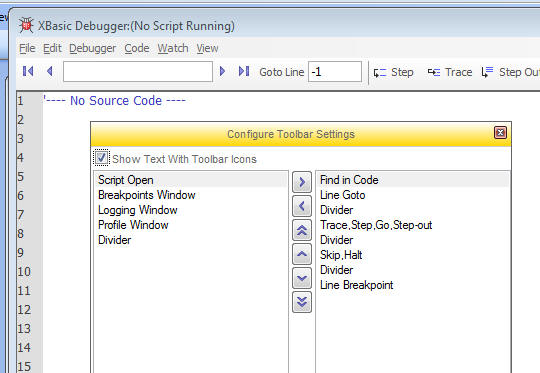Screen dimensions: 540x373
Task: Click line number 10 in gutter
Action: 24,271
